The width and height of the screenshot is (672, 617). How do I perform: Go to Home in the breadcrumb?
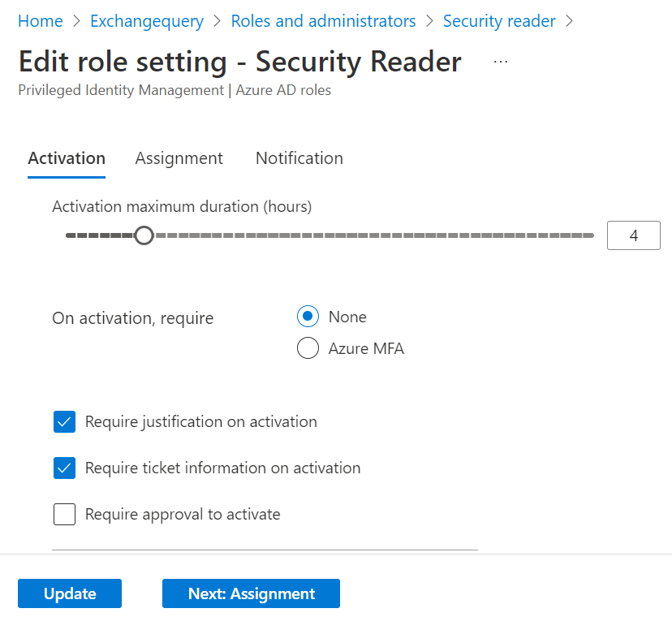(40, 21)
